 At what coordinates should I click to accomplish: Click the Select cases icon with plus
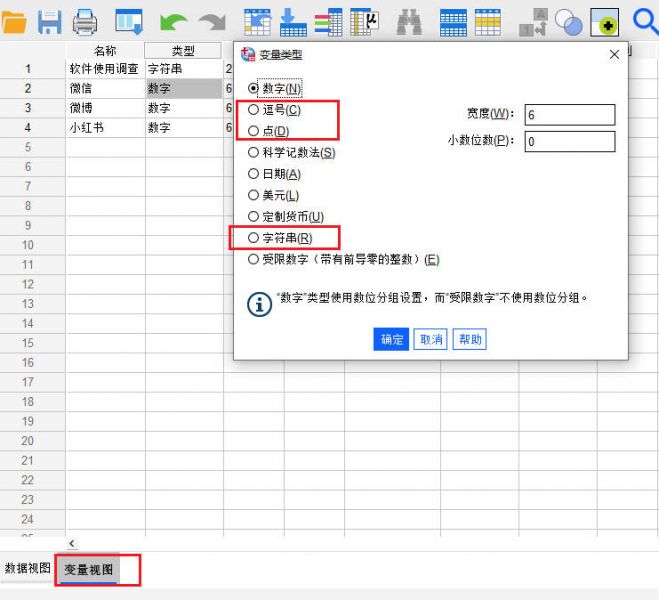(x=604, y=23)
